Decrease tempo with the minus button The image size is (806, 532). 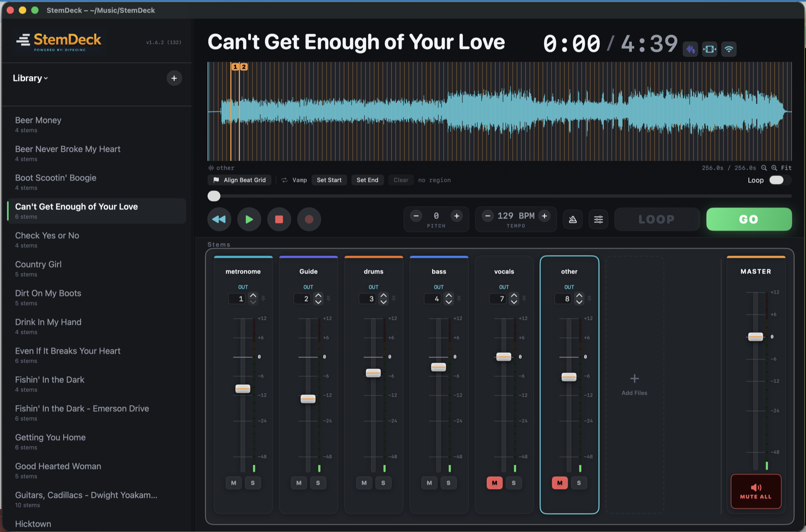(488, 216)
